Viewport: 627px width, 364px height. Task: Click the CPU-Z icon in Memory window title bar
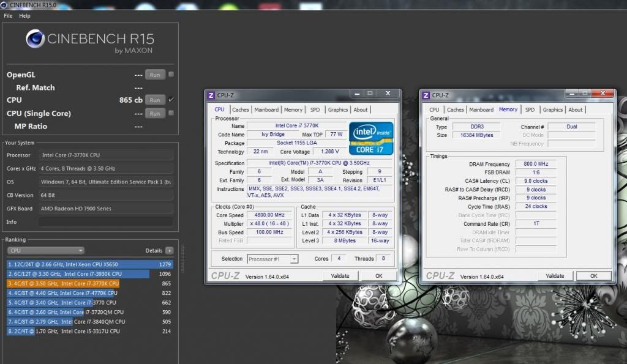(x=426, y=95)
